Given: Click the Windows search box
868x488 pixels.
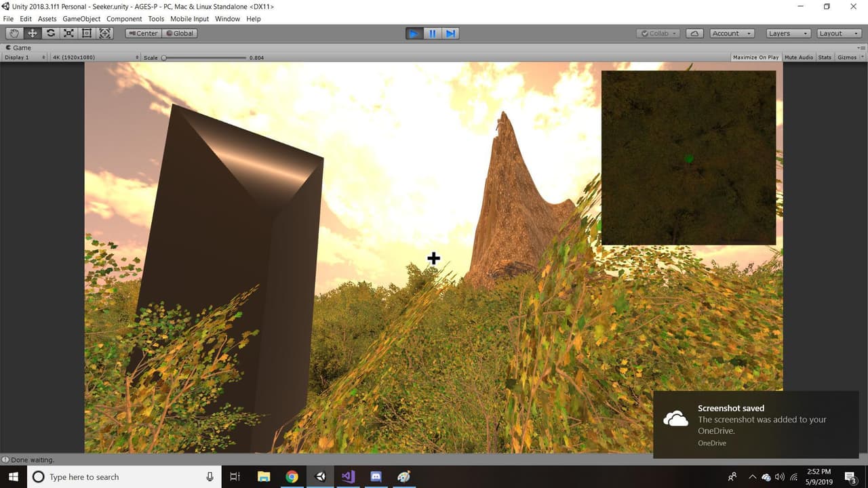Looking at the screenshot, I should 122,477.
